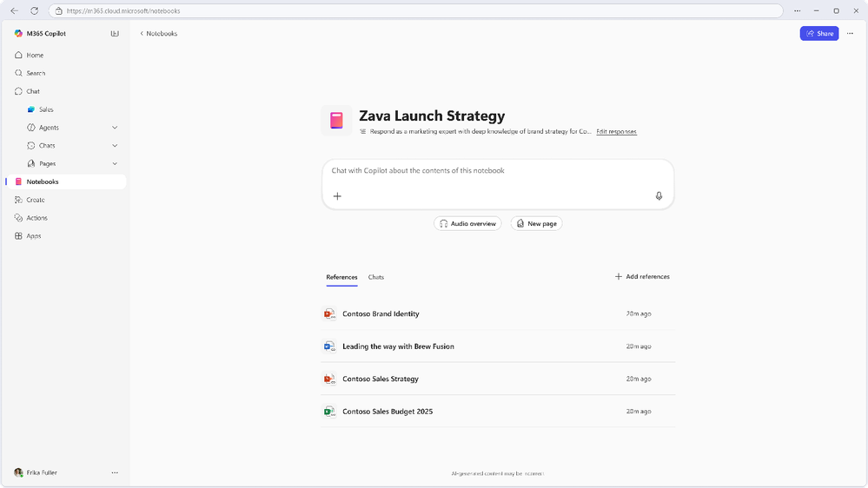The image size is (868, 488).
Task: Open Contoso Brand Identity reference
Action: [498, 313]
